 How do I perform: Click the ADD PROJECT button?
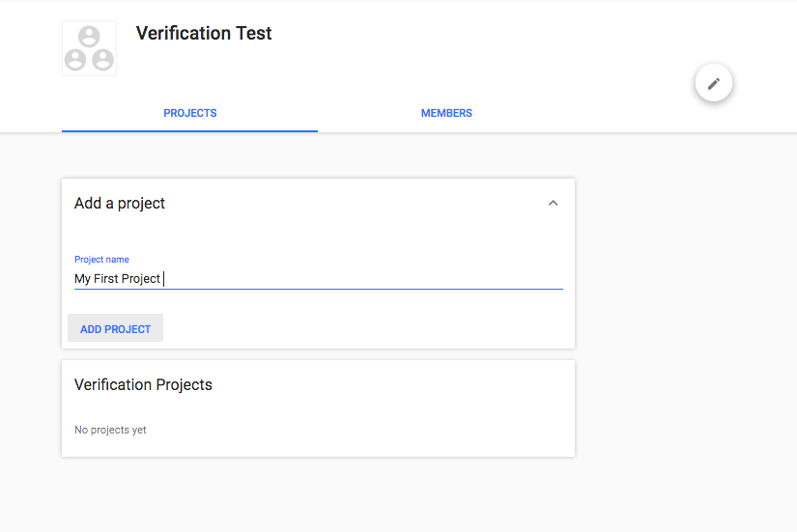115,328
